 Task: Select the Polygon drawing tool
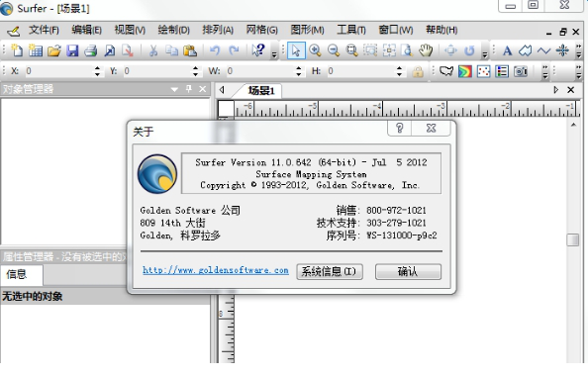coord(525,50)
